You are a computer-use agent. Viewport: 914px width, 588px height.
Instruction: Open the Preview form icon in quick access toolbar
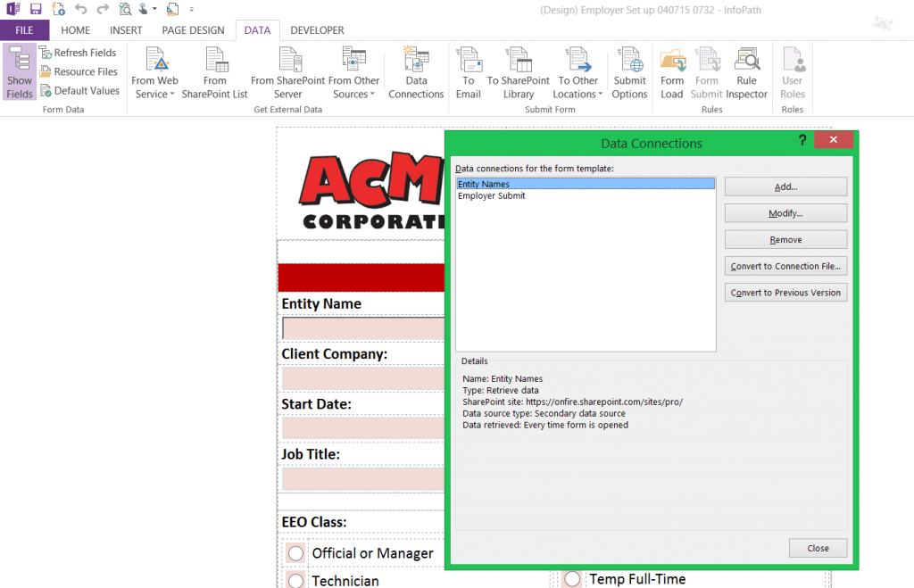tap(125, 9)
